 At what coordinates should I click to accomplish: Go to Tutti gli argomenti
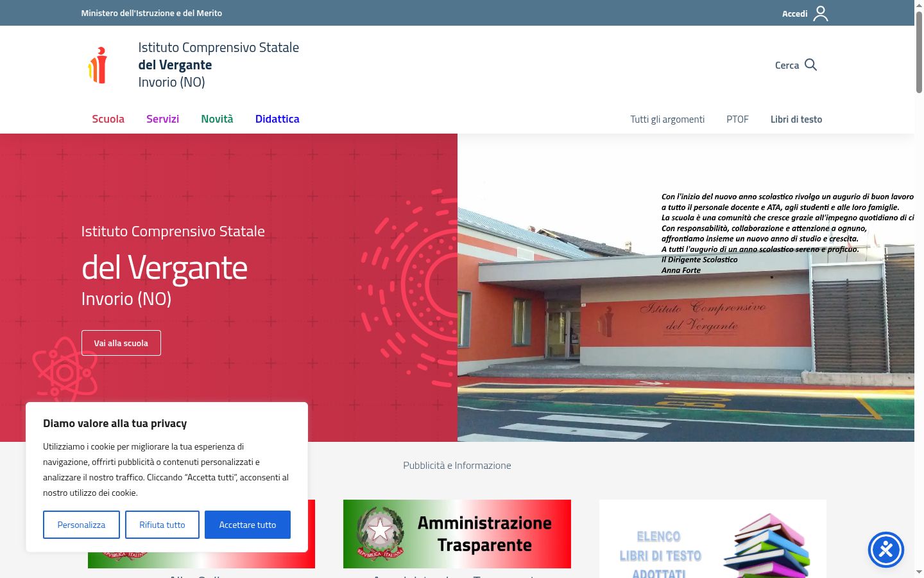pyautogui.click(x=667, y=119)
